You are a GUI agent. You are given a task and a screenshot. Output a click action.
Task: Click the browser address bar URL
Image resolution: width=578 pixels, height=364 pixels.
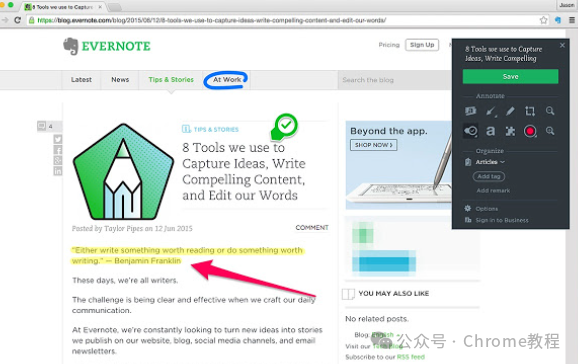[x=212, y=20]
